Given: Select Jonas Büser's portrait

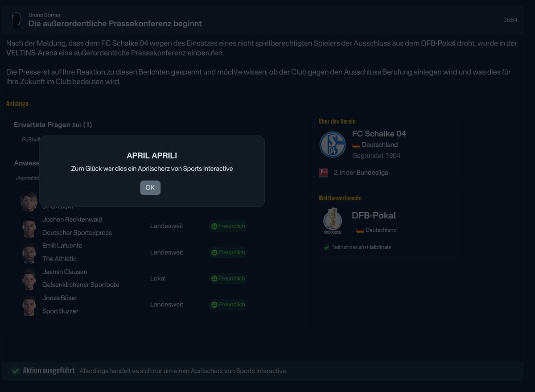Looking at the screenshot, I should 29,305.
